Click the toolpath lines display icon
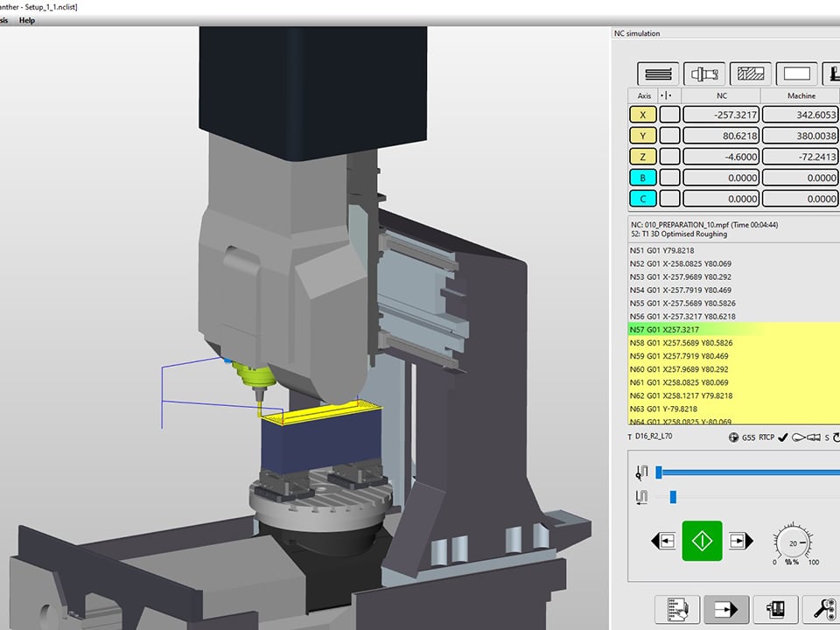Viewport: 840px width, 630px height. coord(658,74)
